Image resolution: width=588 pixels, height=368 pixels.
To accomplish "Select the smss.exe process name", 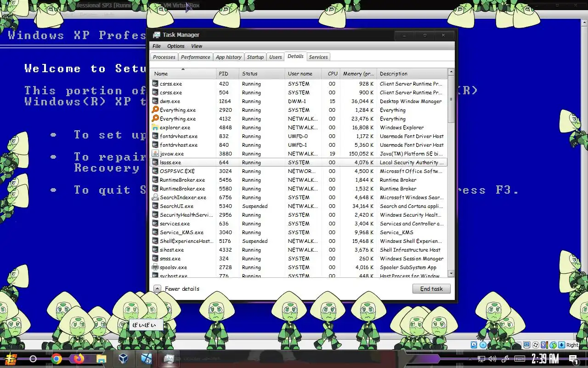I will click(170, 259).
